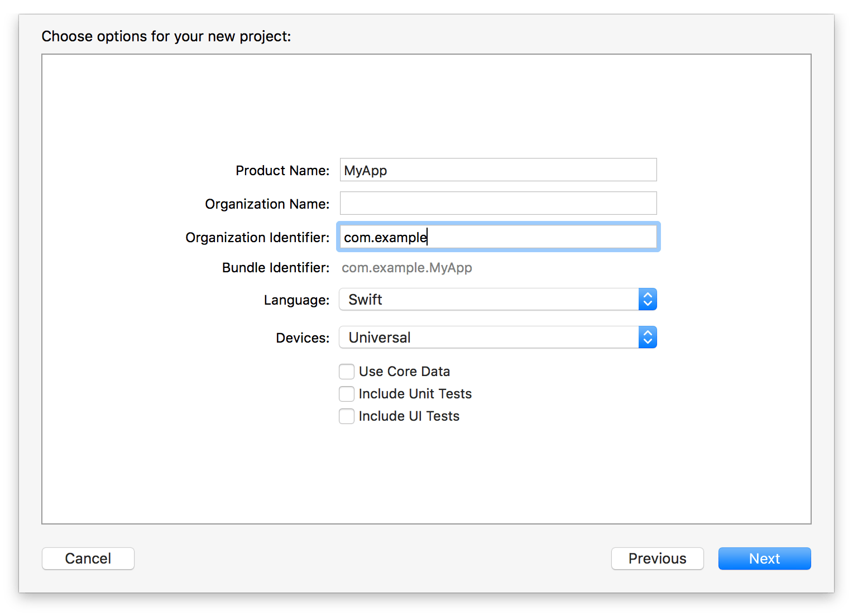The width and height of the screenshot is (853, 616).
Task: Click the "Product Name:" label
Action: 282,171
